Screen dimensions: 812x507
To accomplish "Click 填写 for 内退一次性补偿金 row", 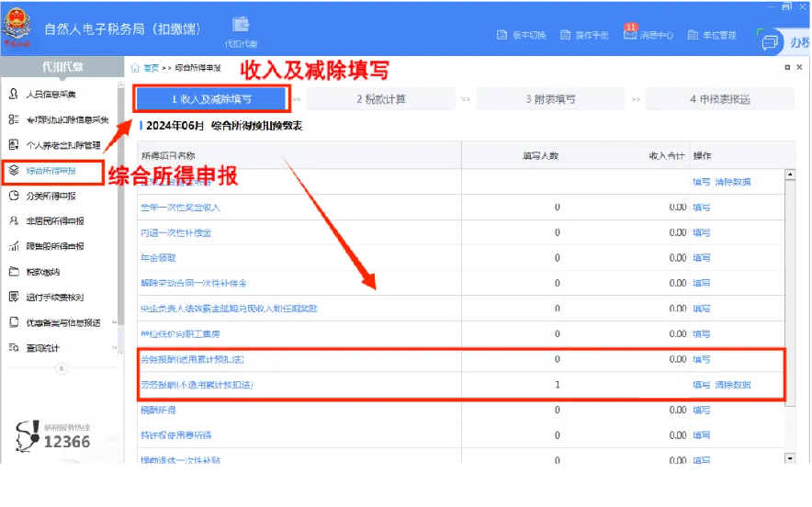I will tap(701, 232).
